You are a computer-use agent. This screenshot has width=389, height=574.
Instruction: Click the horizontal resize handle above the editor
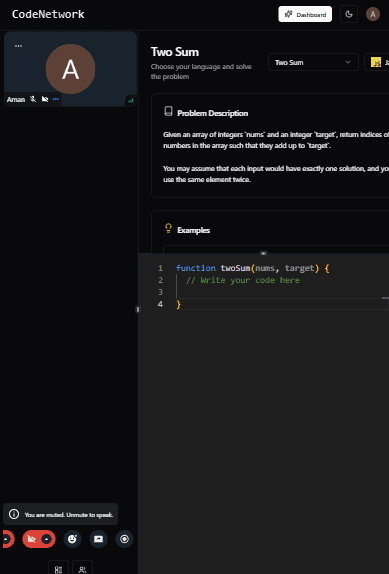pyautogui.click(x=263, y=253)
